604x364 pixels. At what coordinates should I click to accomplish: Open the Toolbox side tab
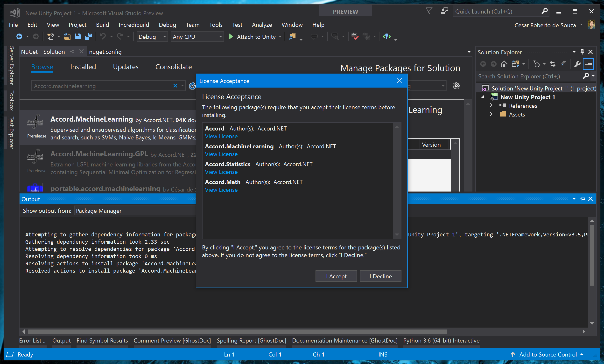[x=11, y=100]
